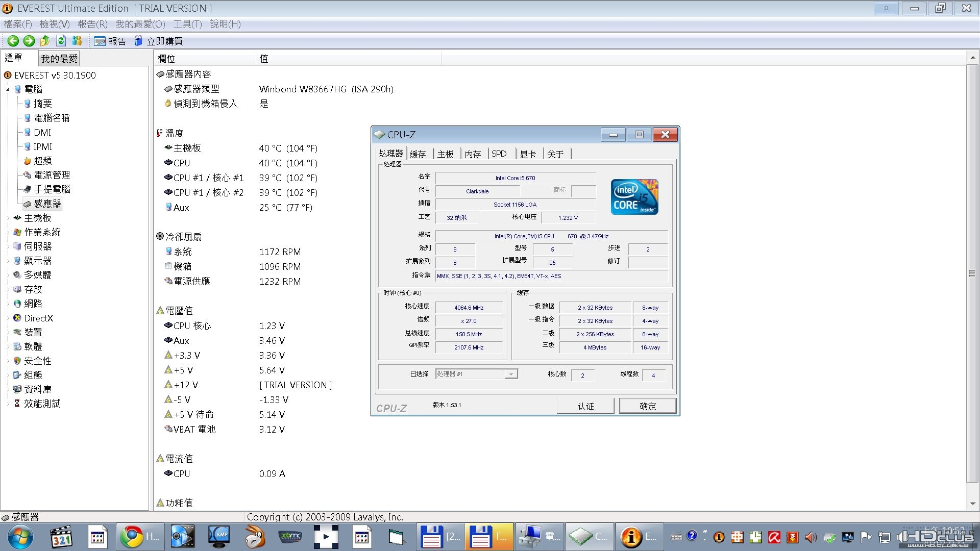The height and width of the screenshot is (551, 980).
Task: Open the 處理器 #1 selection dropdown
Action: pos(477,374)
